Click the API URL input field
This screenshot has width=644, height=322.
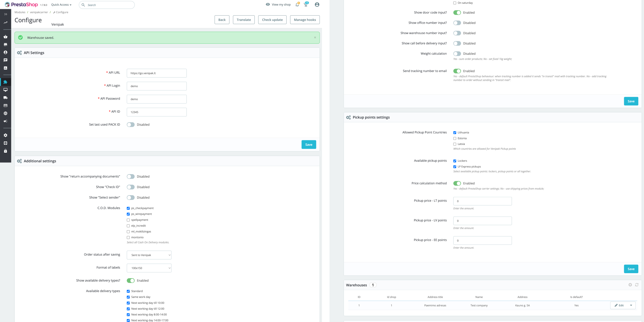pos(157,73)
